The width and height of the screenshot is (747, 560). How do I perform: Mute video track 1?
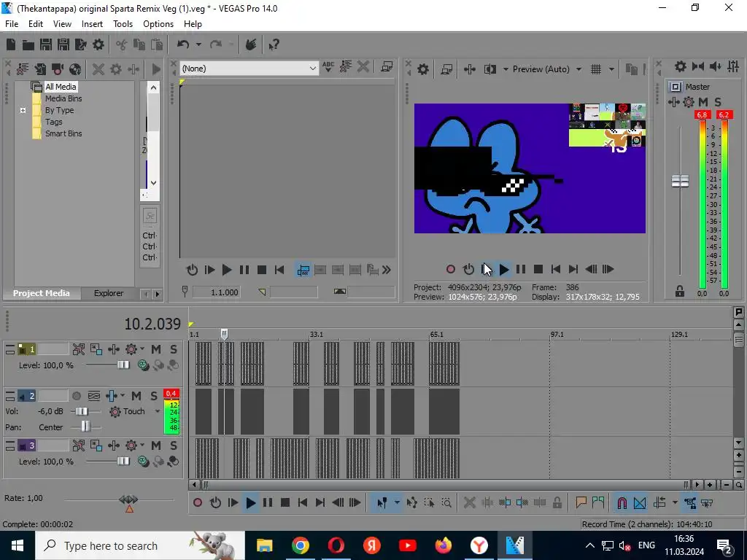(156, 349)
